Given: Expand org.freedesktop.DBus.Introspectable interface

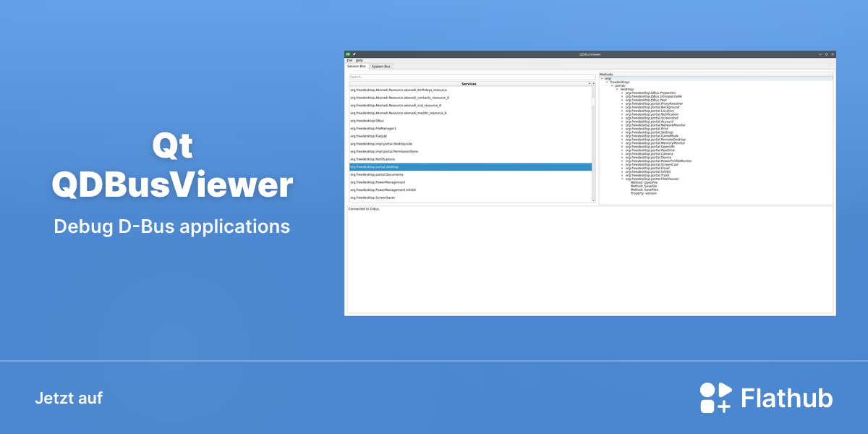Looking at the screenshot, I should 622,96.
